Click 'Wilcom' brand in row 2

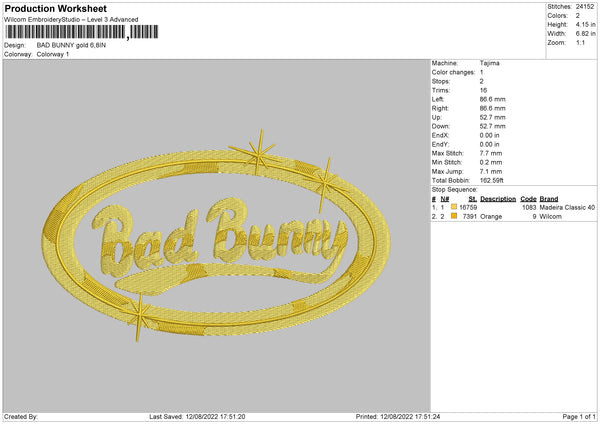click(551, 217)
